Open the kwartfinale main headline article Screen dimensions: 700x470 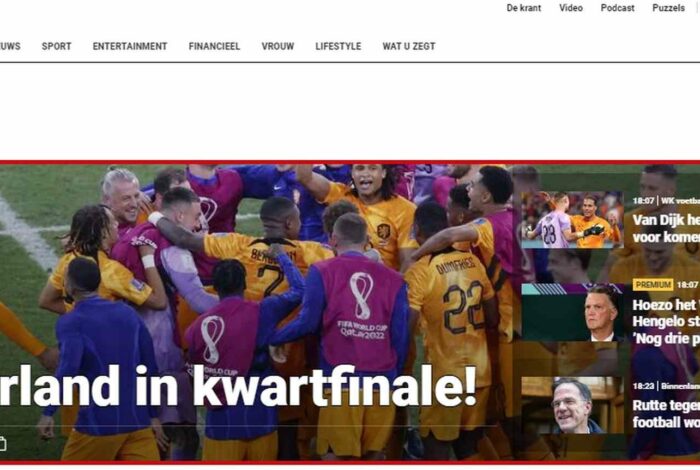click(238, 387)
